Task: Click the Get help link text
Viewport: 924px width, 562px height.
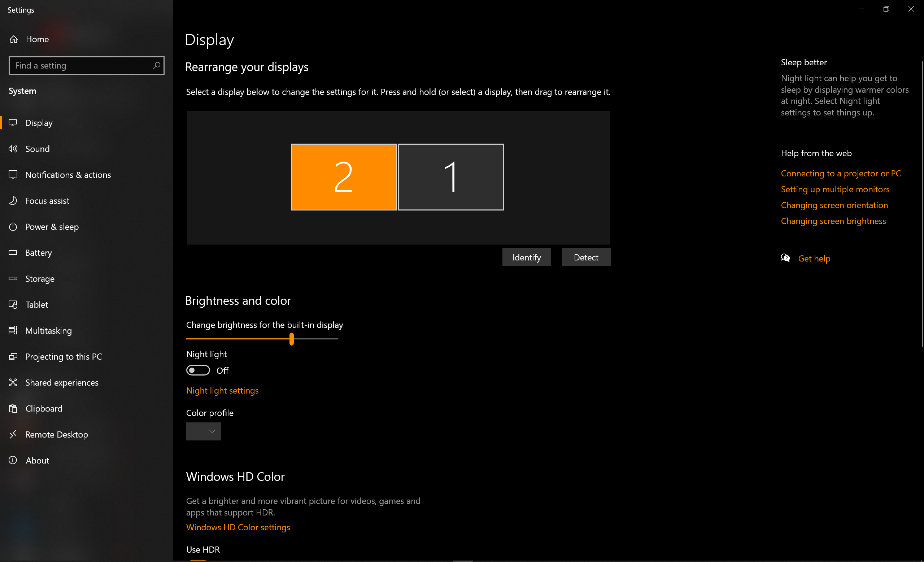Action: point(814,259)
